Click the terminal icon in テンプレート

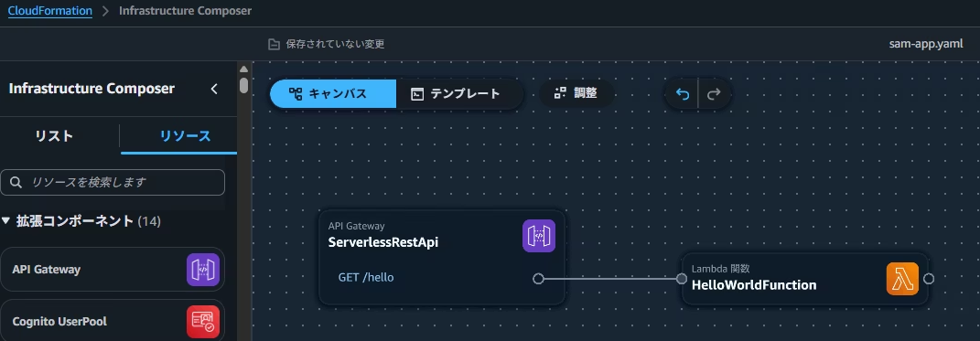click(x=417, y=93)
